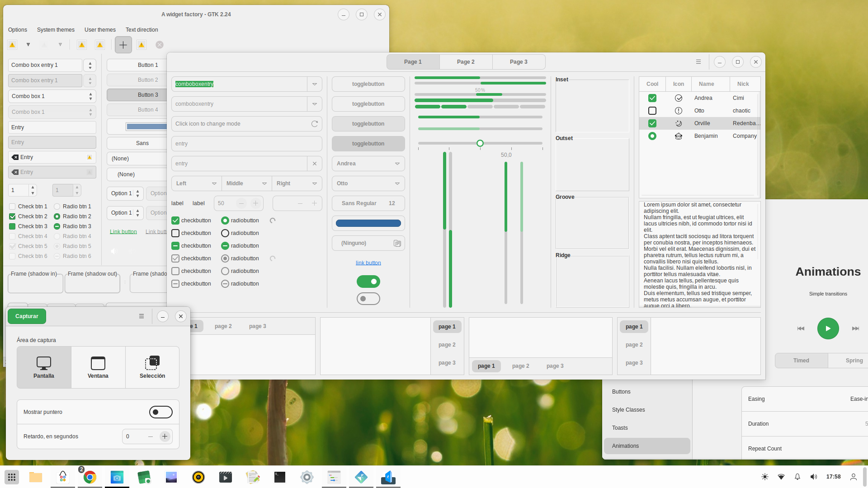This screenshot has width=868, height=488.
Task: Skip to the previous animation
Action: (x=801, y=328)
